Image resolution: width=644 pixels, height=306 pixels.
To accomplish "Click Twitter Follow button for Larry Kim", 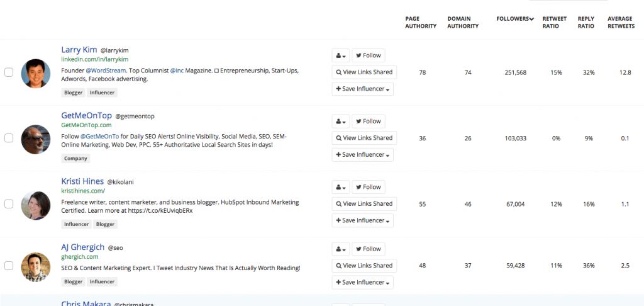I will tap(368, 55).
